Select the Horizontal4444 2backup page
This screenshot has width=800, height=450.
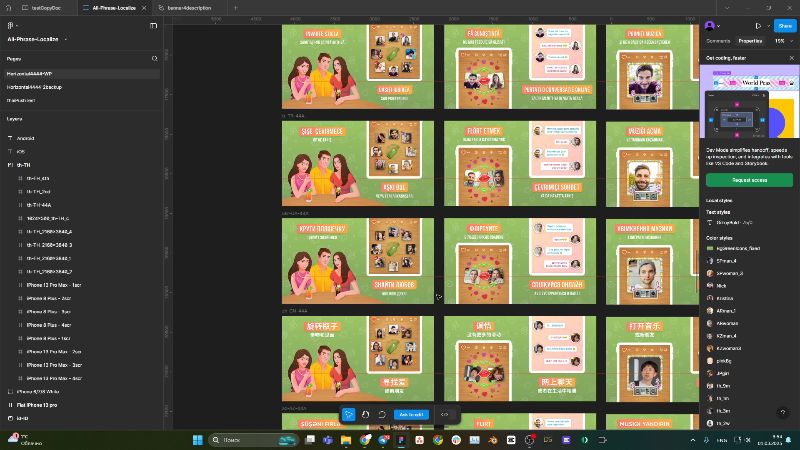point(82,87)
